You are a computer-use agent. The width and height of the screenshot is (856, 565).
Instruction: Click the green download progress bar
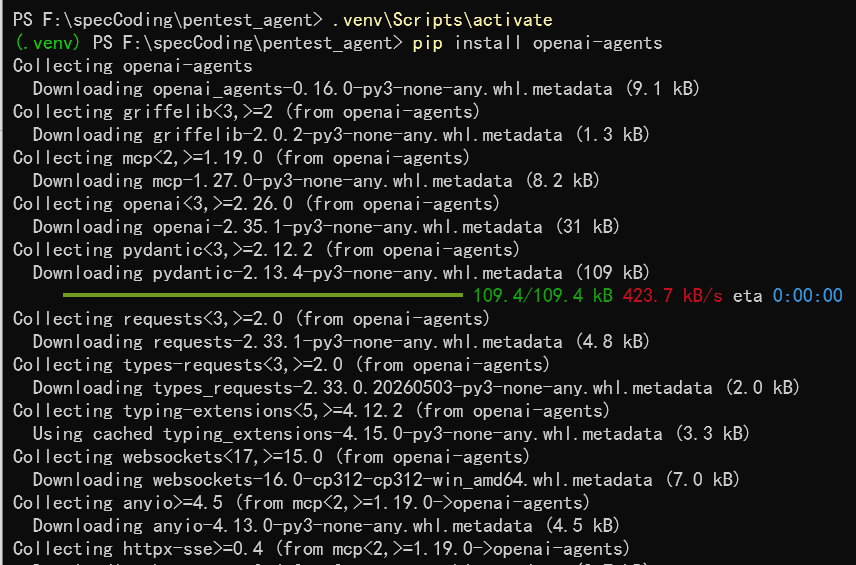click(263, 295)
